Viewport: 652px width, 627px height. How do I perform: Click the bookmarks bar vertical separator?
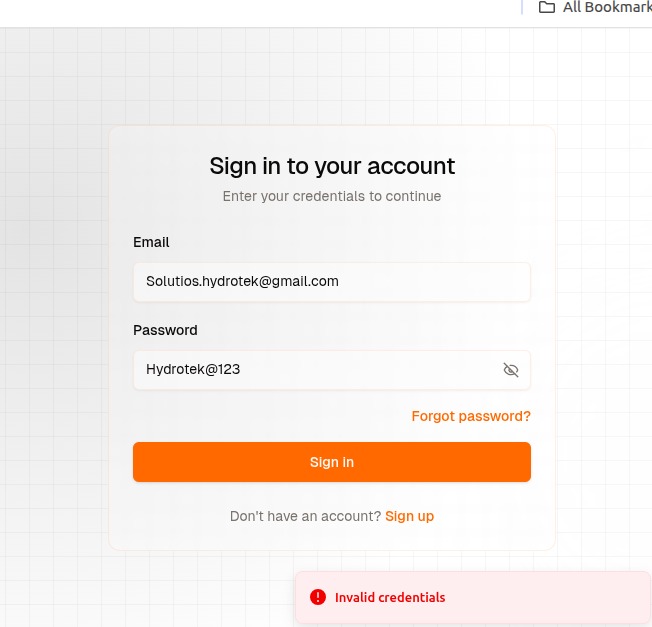pos(522,7)
